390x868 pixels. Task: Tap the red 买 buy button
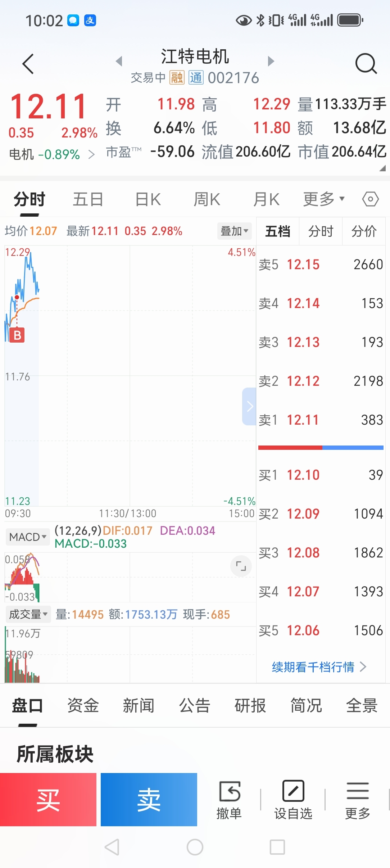(48, 800)
